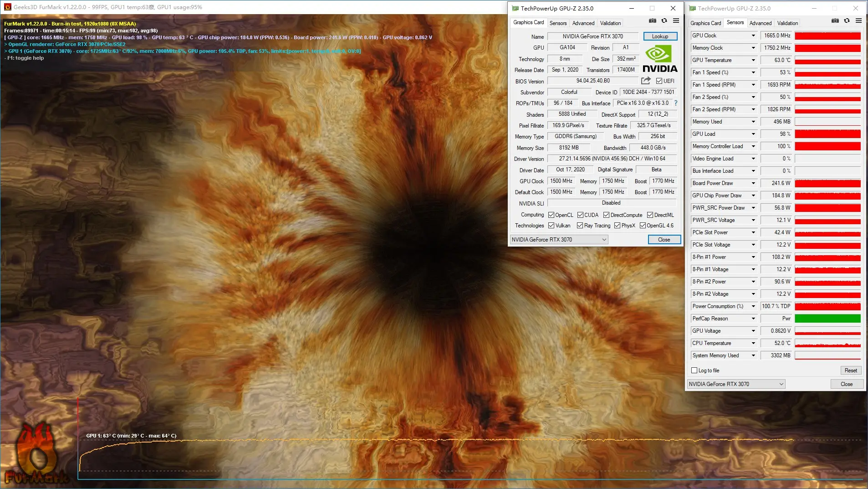Open hamburger menu in Sensors window

(859, 21)
